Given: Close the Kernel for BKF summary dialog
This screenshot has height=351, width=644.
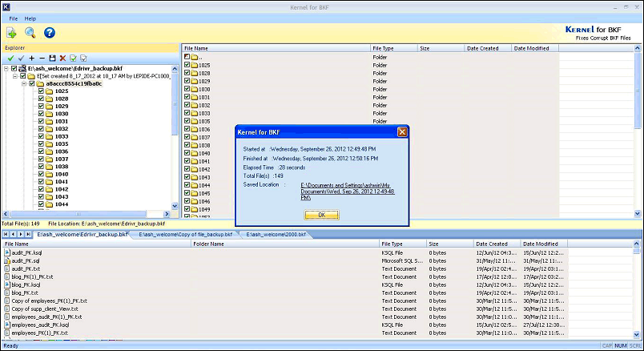Looking at the screenshot, I should 402,132.
